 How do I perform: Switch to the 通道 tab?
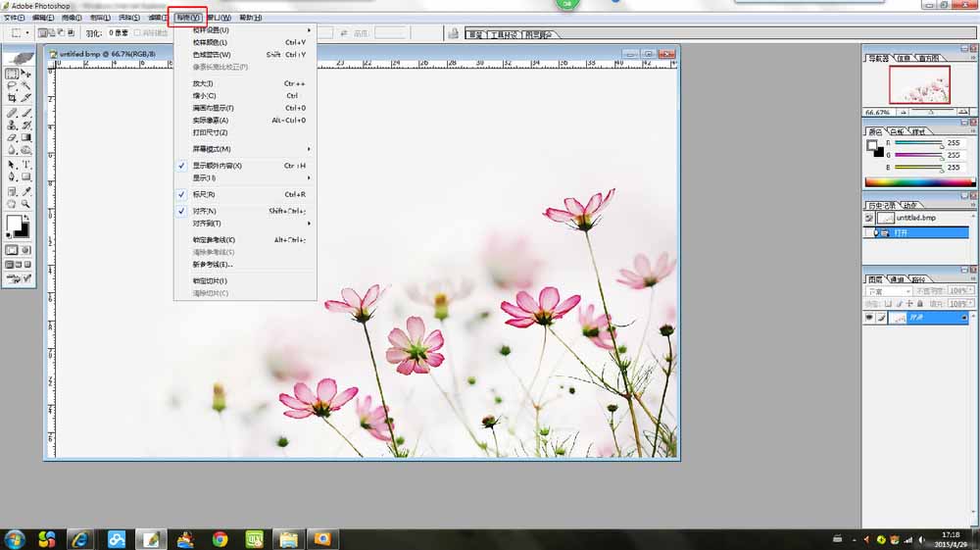pos(897,279)
